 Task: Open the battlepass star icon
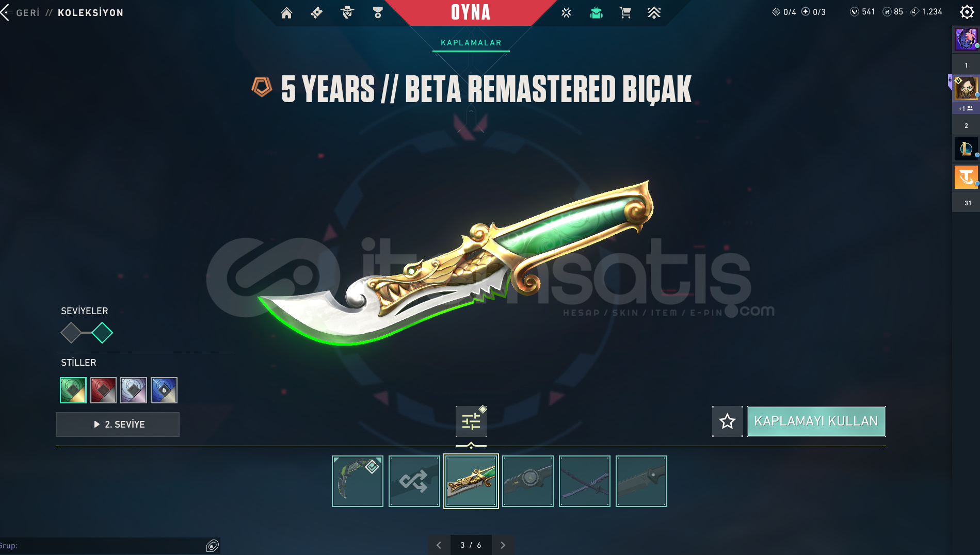click(x=566, y=12)
